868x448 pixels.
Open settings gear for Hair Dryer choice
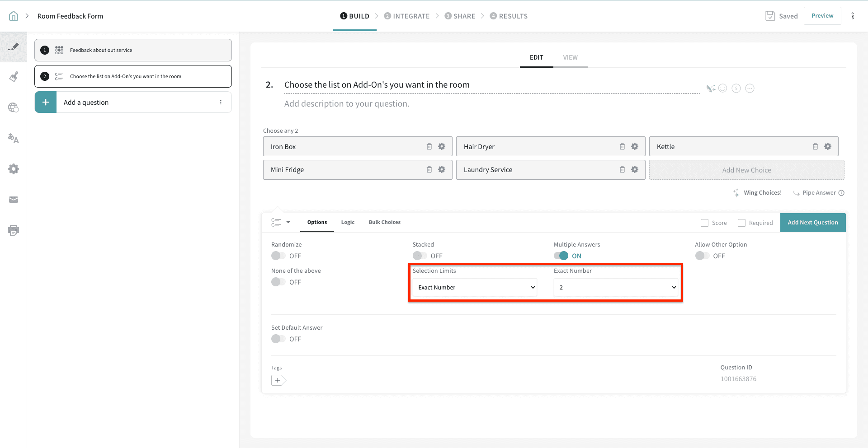coord(635,146)
